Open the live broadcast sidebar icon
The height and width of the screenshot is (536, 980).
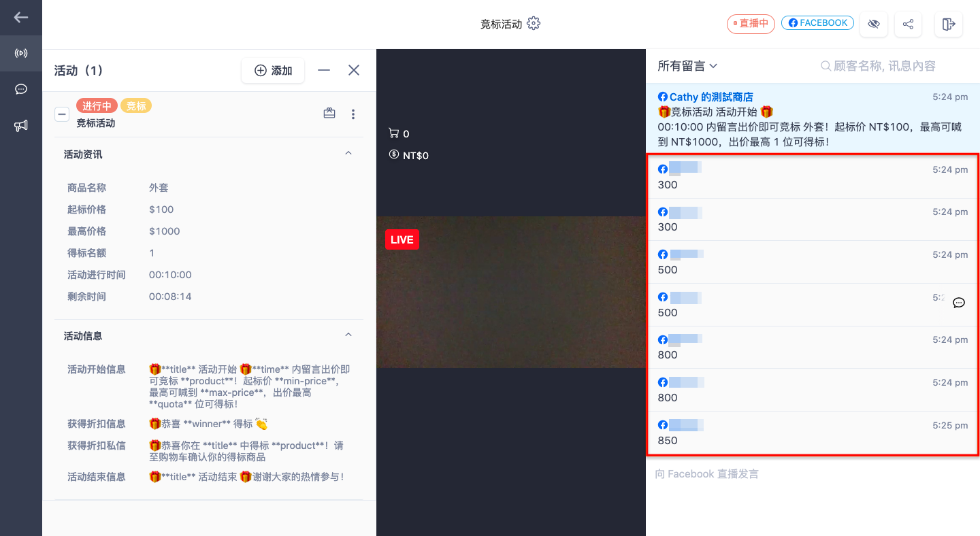point(21,53)
